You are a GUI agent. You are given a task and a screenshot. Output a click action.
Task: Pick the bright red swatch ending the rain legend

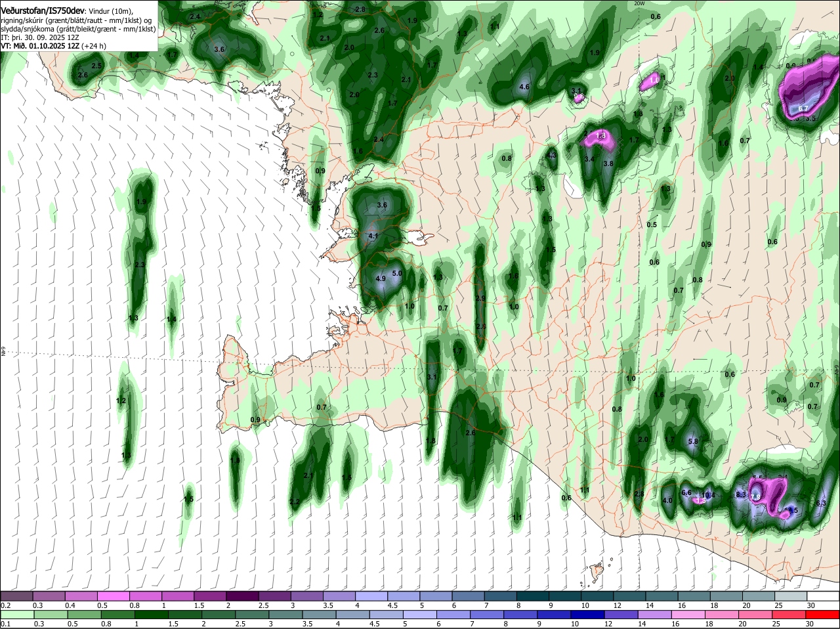(x=822, y=615)
